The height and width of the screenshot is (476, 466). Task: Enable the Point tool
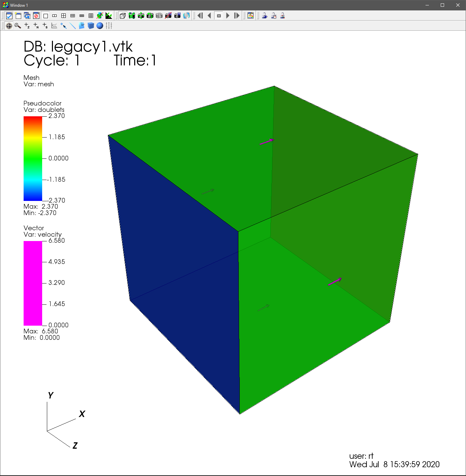pos(63,26)
